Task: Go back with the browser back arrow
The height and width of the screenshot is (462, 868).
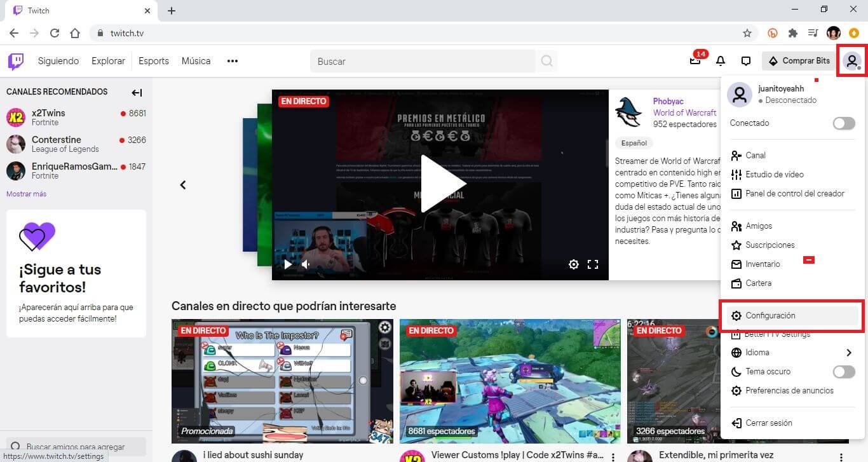Action: point(14,33)
